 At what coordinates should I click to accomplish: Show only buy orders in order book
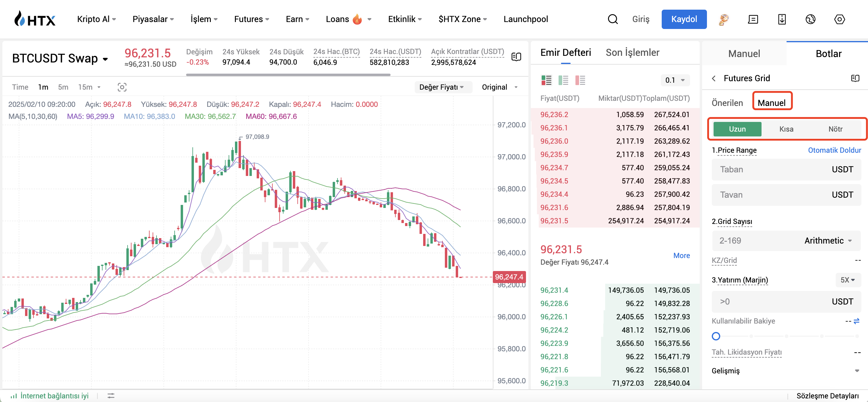563,80
